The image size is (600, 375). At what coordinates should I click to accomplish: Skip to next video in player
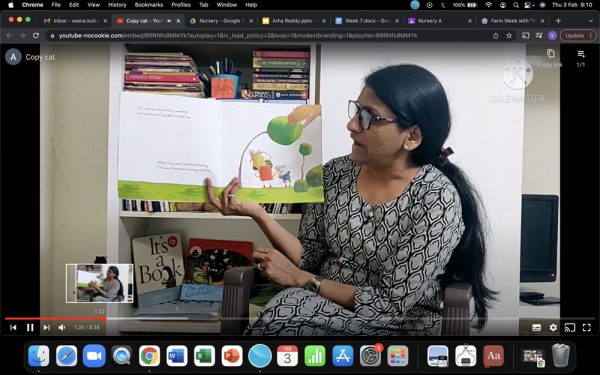coord(46,328)
